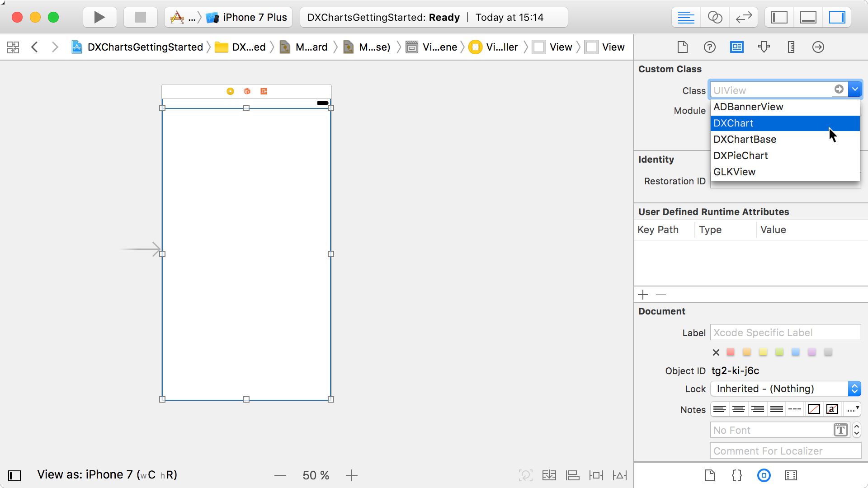Open the Identity inspector tab
Image resolution: width=868 pixels, height=488 pixels.
coord(736,47)
